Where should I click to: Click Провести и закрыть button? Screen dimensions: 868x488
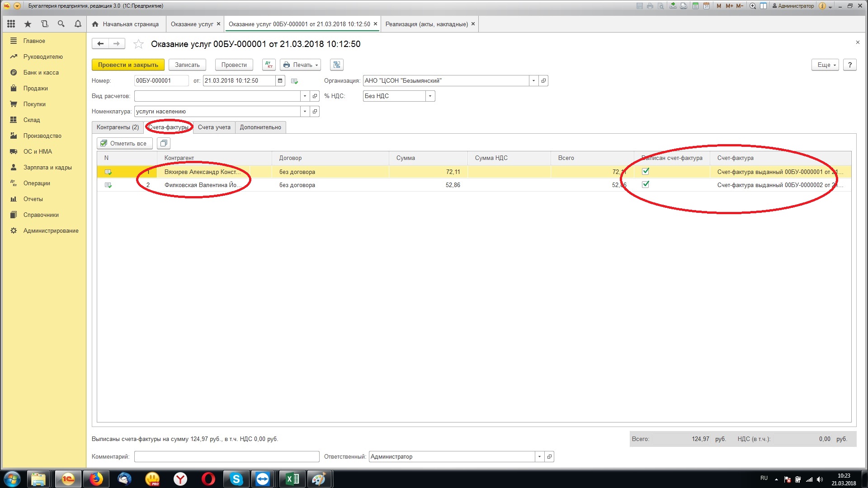pyautogui.click(x=128, y=65)
